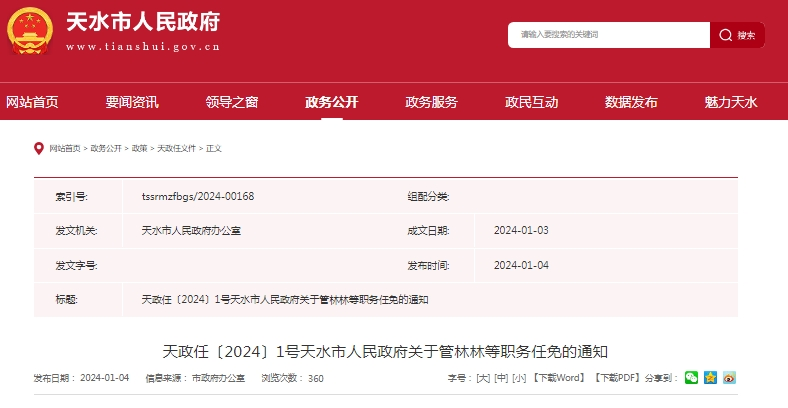Screen dimensions: 788x408
Task: Set font size to medium [中]
Action: tap(501, 378)
